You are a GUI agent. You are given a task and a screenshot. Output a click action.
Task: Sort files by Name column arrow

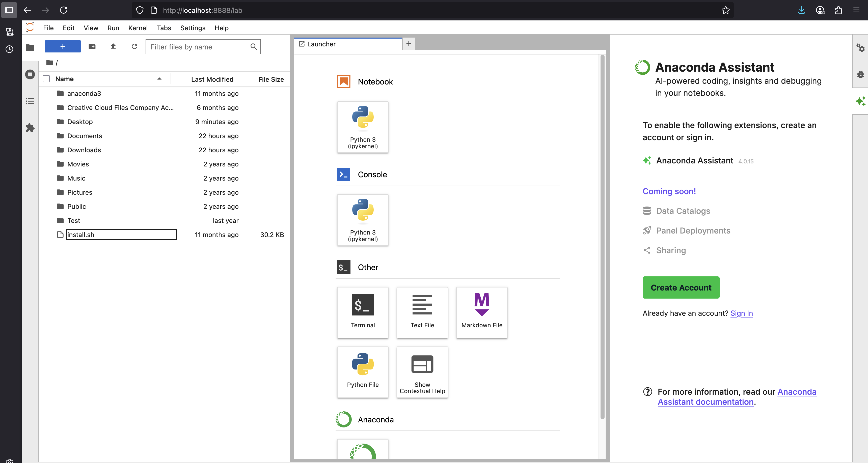tap(159, 79)
